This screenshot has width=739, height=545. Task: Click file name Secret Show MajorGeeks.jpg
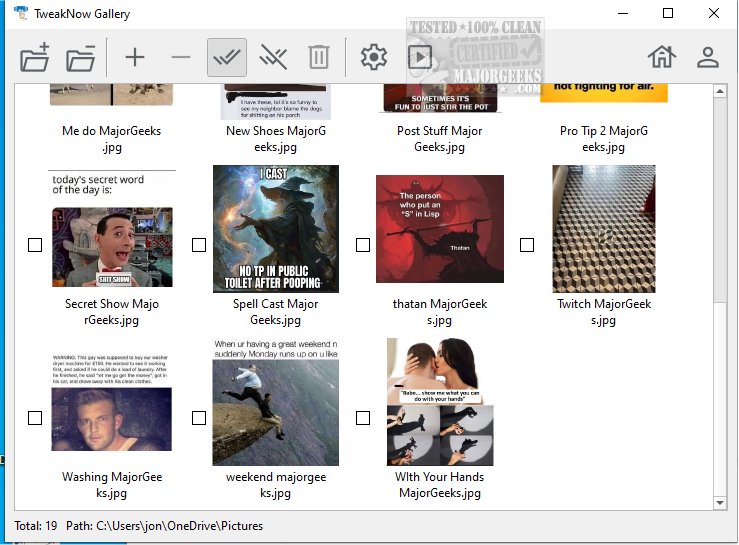tap(112, 312)
